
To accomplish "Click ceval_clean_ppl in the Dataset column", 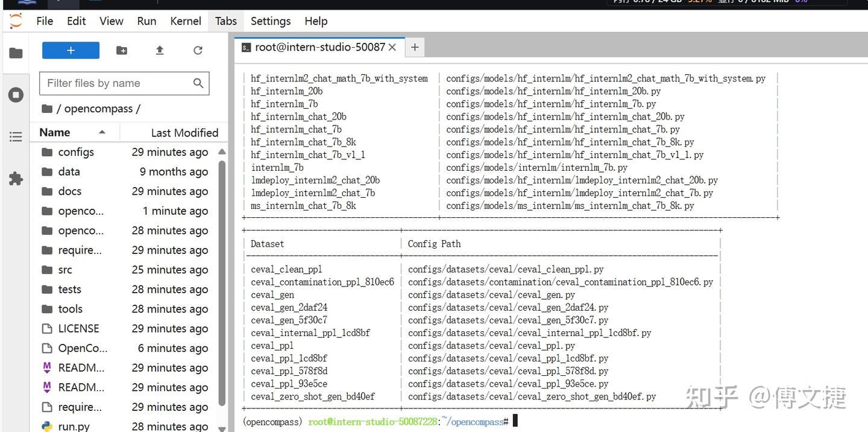I will coord(286,270).
